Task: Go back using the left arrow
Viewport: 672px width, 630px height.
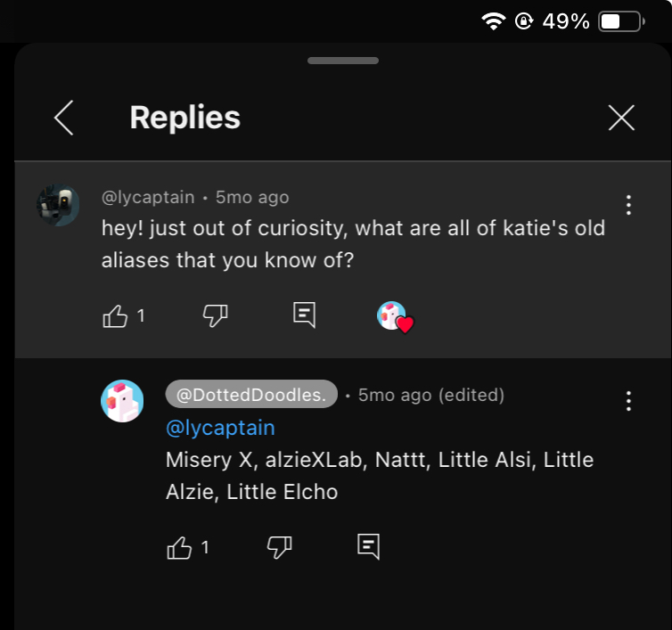Action: (x=64, y=118)
